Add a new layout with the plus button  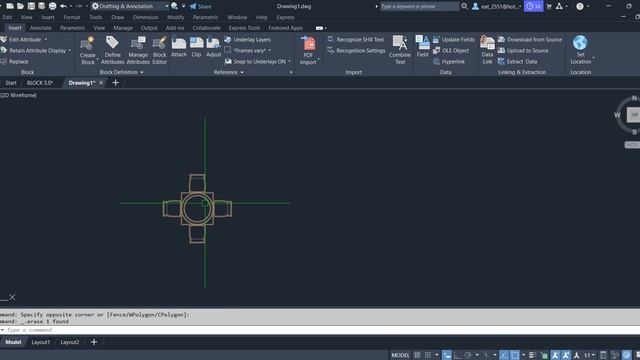pos(94,342)
